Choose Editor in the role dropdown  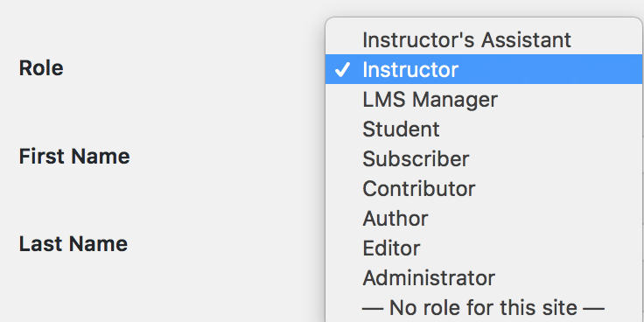[484, 248]
